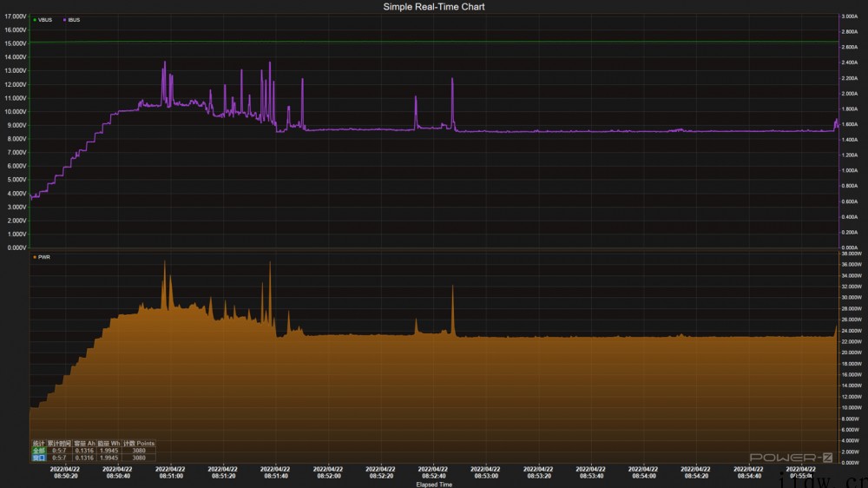Click the 累计时间 column header
Screen dimensions: 868x488
pos(59,444)
